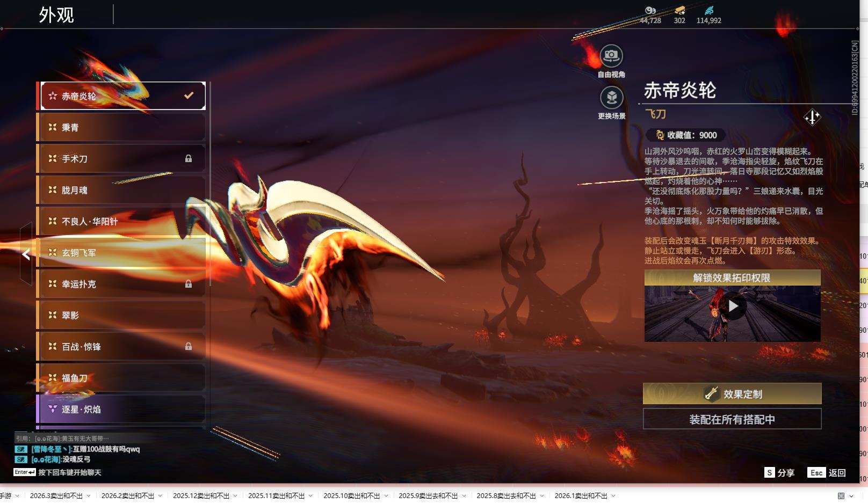Toggle the equipped checkmark on 赤帝炎轮

189,95
